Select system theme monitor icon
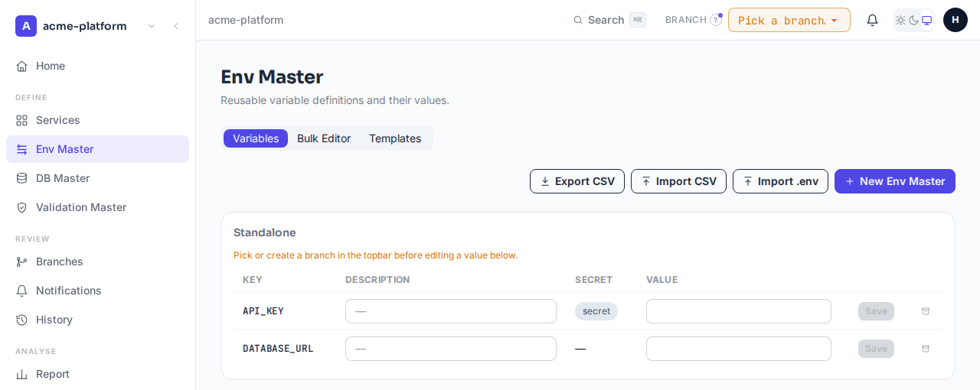The height and width of the screenshot is (390, 980). 926,20
